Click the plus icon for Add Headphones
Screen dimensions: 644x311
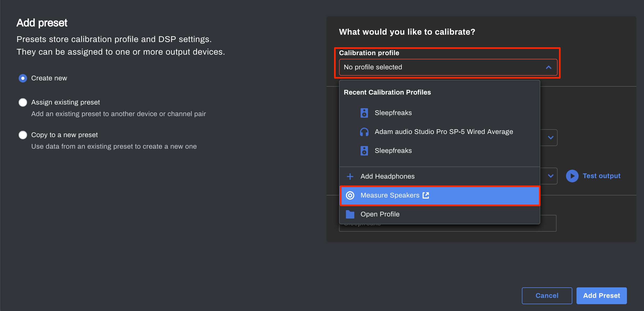coord(350,177)
